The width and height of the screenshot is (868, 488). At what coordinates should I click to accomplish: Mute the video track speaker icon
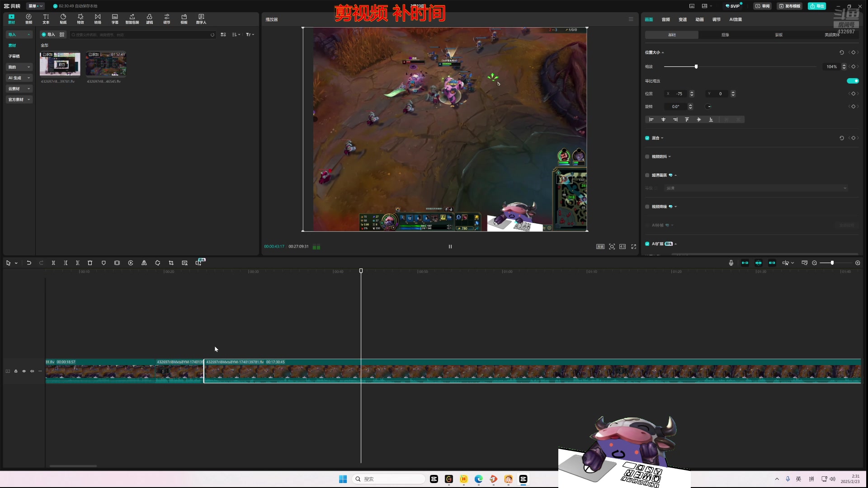32,371
